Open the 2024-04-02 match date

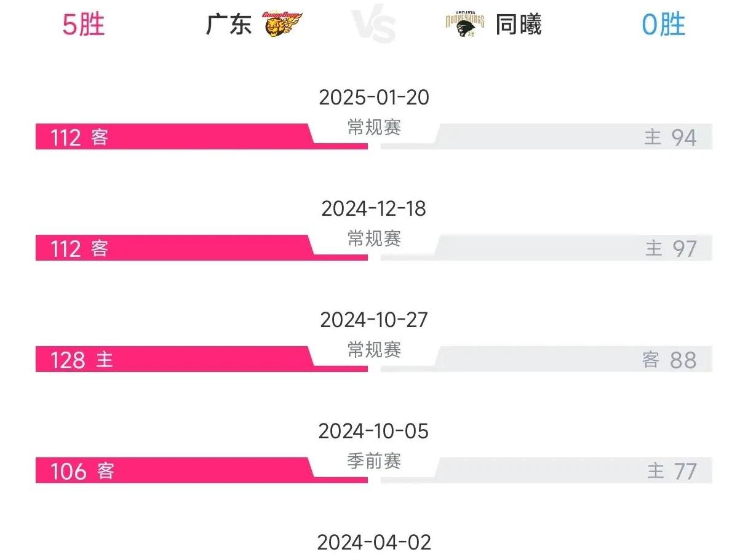pos(374,542)
